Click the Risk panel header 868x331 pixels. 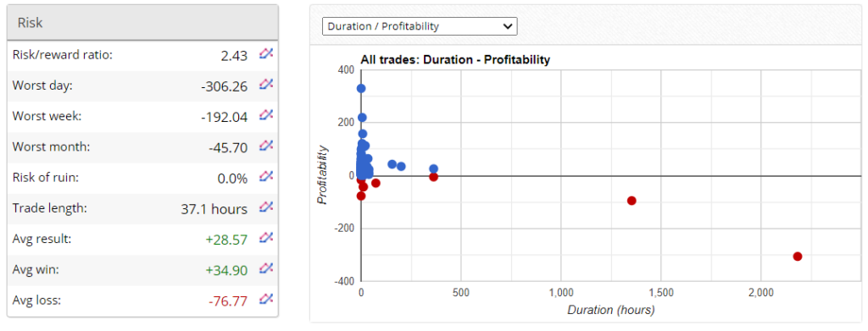pos(142,23)
